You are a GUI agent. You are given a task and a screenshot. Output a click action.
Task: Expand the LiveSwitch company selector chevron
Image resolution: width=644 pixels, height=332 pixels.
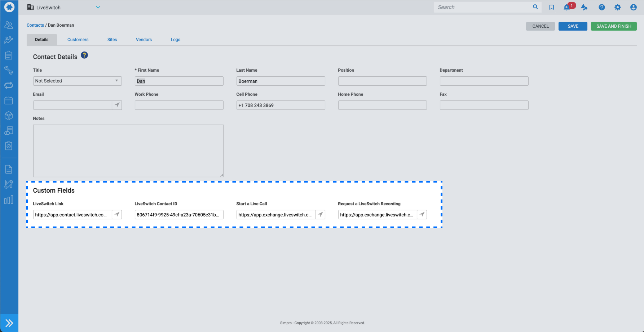tap(98, 7)
